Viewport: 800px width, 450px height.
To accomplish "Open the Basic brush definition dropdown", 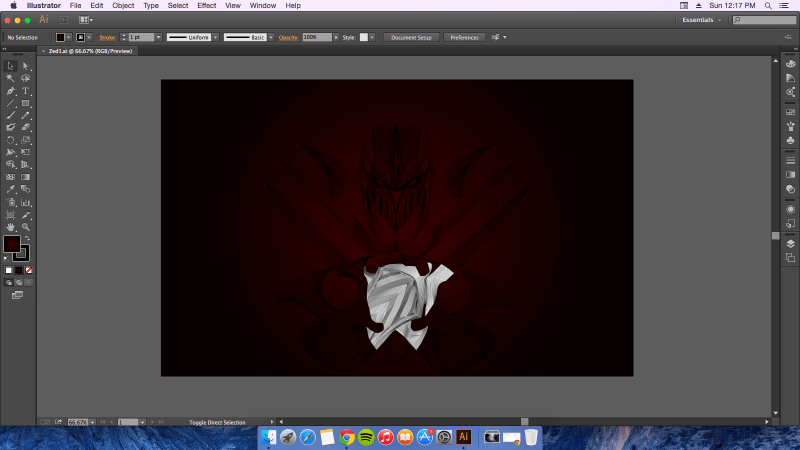I will [271, 37].
